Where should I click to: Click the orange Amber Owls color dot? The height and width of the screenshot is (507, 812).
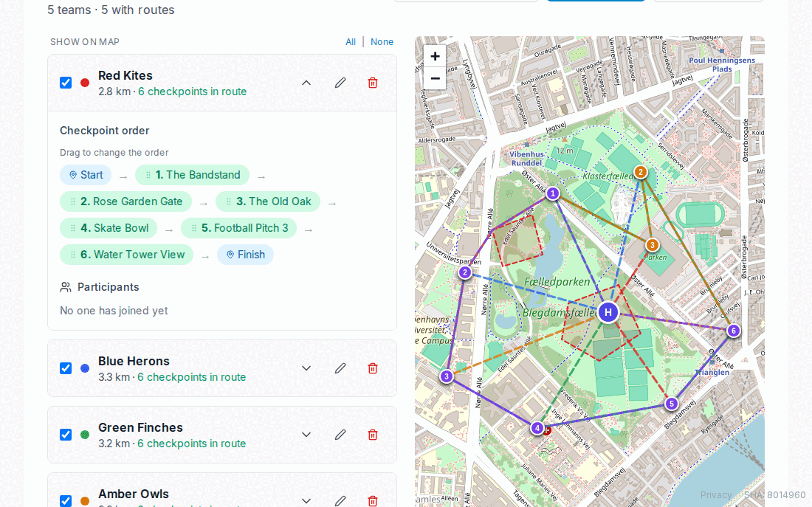[x=85, y=501]
